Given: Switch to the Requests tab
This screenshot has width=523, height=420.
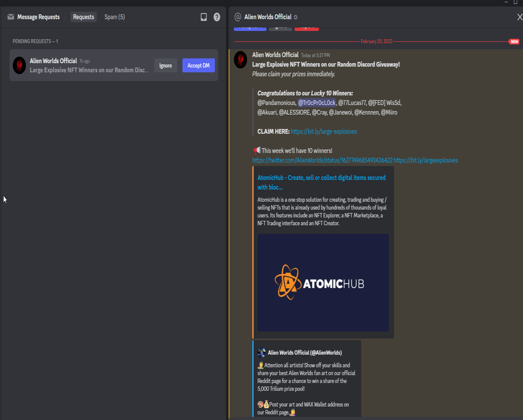Looking at the screenshot, I should point(84,17).
